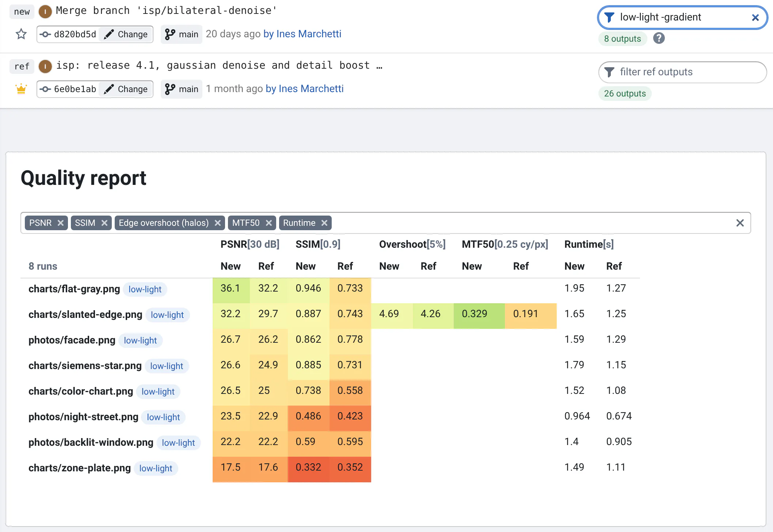
Task: Remove the PSNR metric chip
Action: tap(61, 223)
